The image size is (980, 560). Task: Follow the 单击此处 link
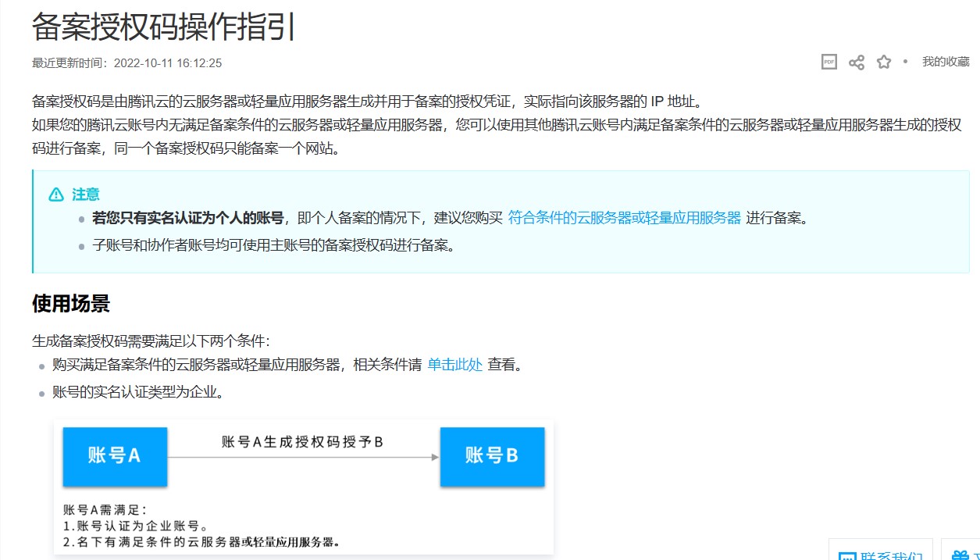(x=454, y=364)
